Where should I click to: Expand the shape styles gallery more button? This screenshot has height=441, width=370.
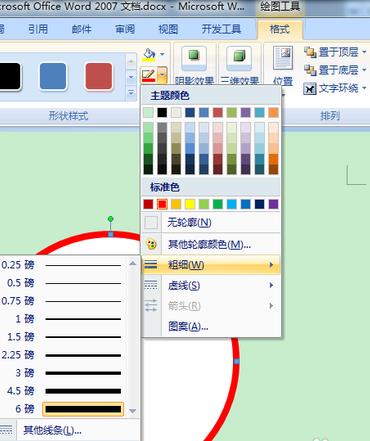pyautogui.click(x=131, y=93)
